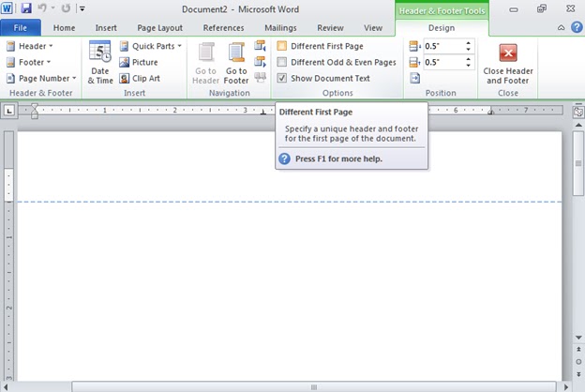Viewport: 585px width, 392px height.
Task: Click the Repeat/Redo arrow icon
Action: pos(66,8)
